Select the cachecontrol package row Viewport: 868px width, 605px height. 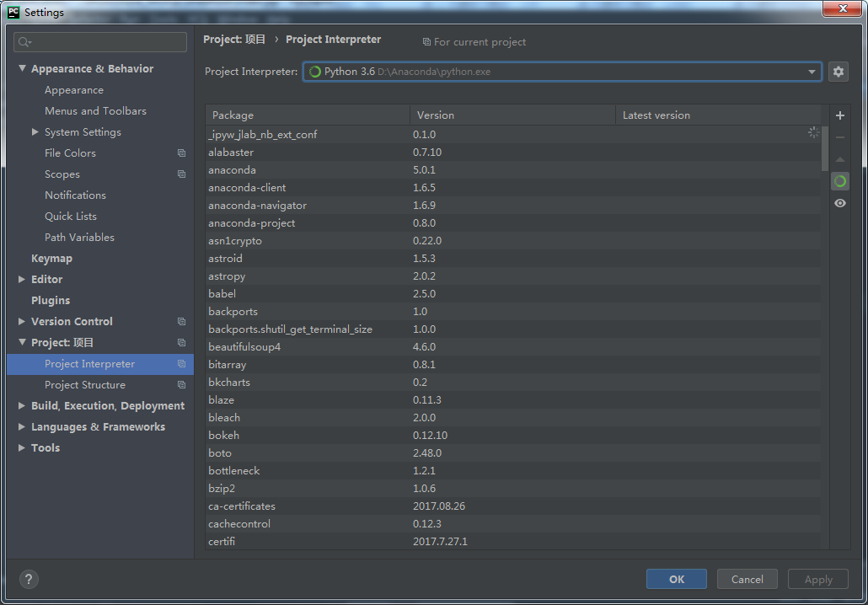coord(513,524)
